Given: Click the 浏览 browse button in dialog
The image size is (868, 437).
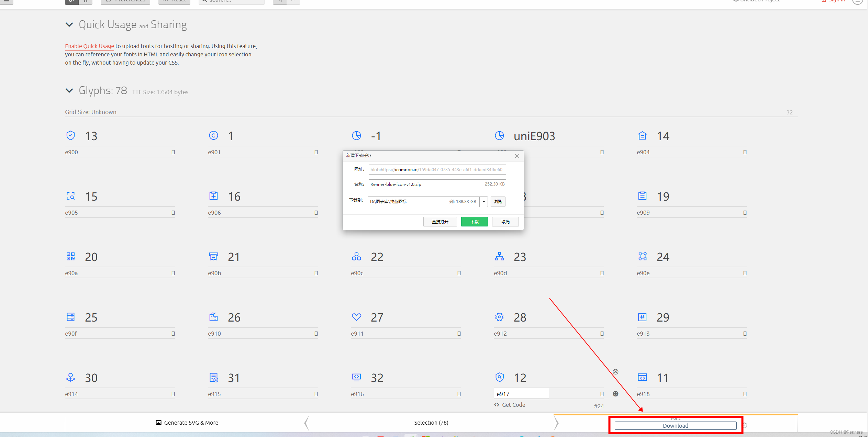Looking at the screenshot, I should coord(498,202).
